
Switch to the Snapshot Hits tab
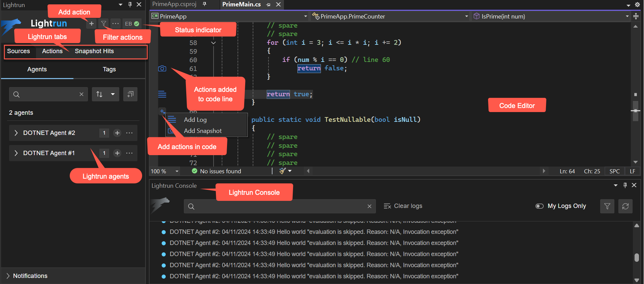click(94, 51)
